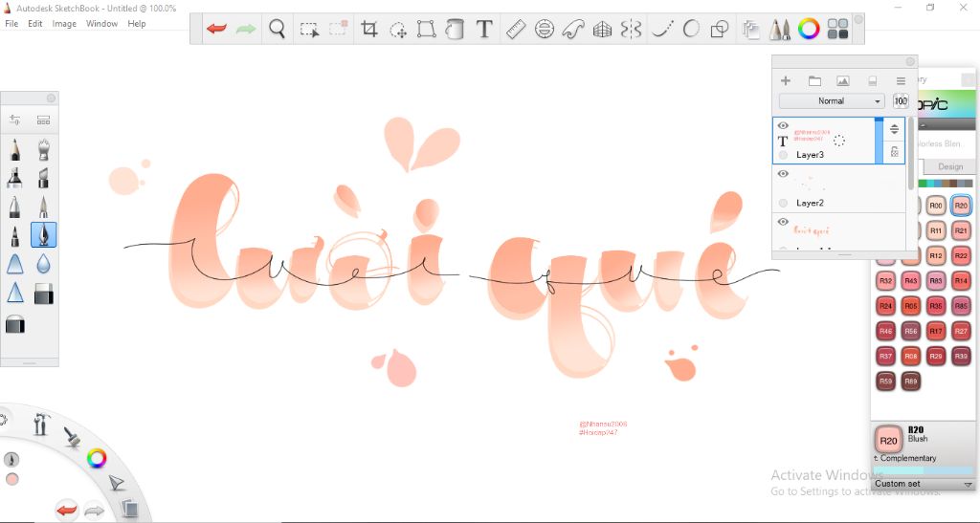Toggle Layer3 transparency lock icon

pos(895,152)
